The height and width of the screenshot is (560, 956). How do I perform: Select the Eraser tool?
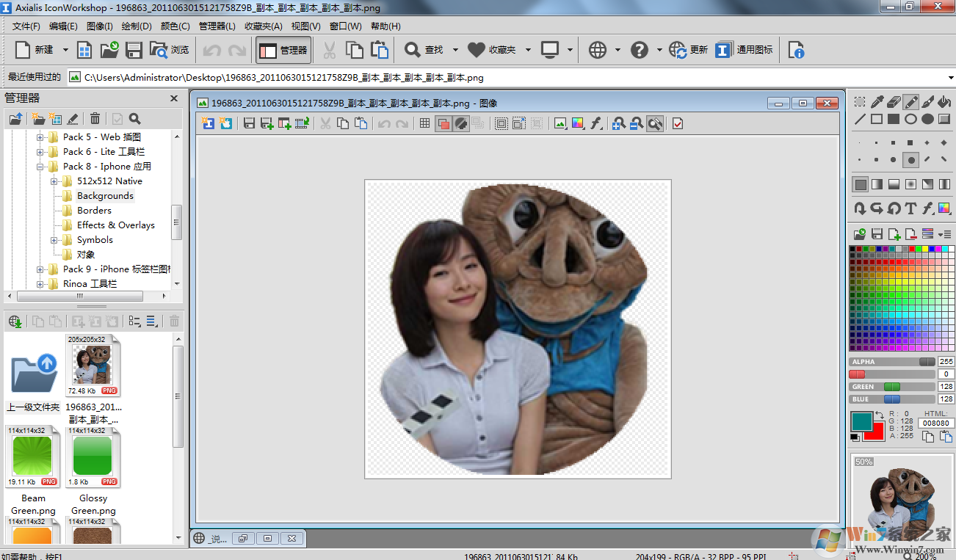point(894,102)
